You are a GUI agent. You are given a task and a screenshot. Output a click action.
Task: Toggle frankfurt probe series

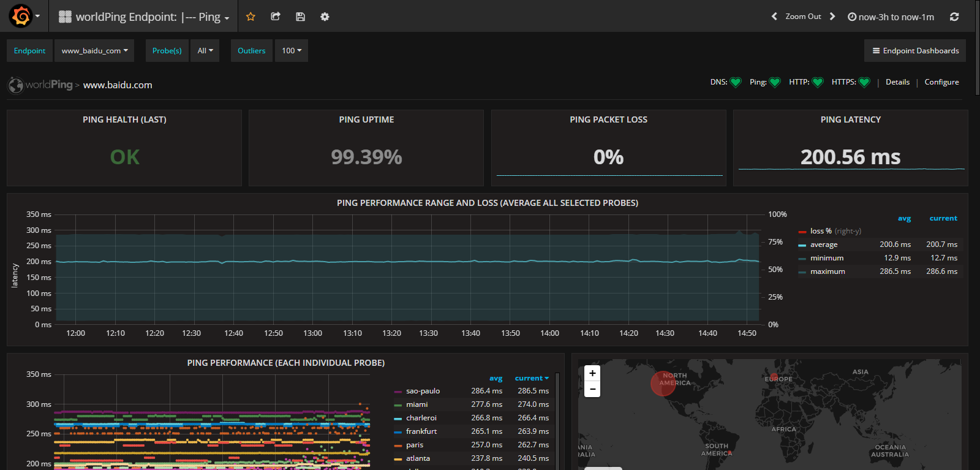click(x=421, y=431)
